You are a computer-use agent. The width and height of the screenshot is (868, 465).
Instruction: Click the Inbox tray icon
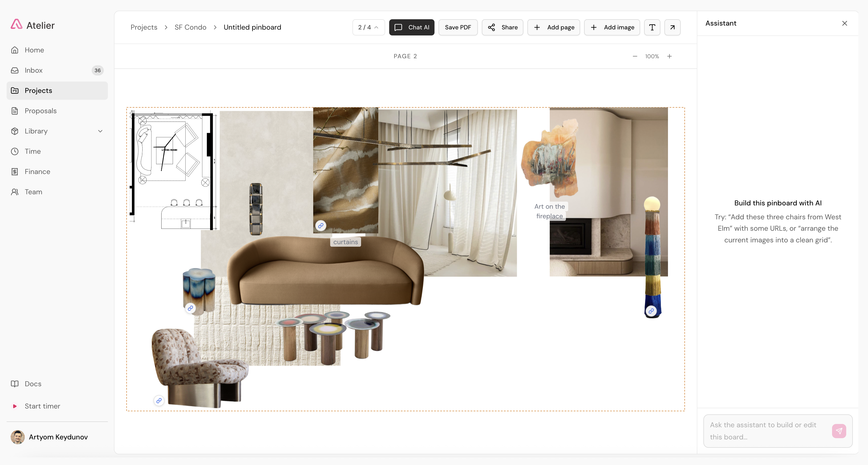[x=14, y=70]
